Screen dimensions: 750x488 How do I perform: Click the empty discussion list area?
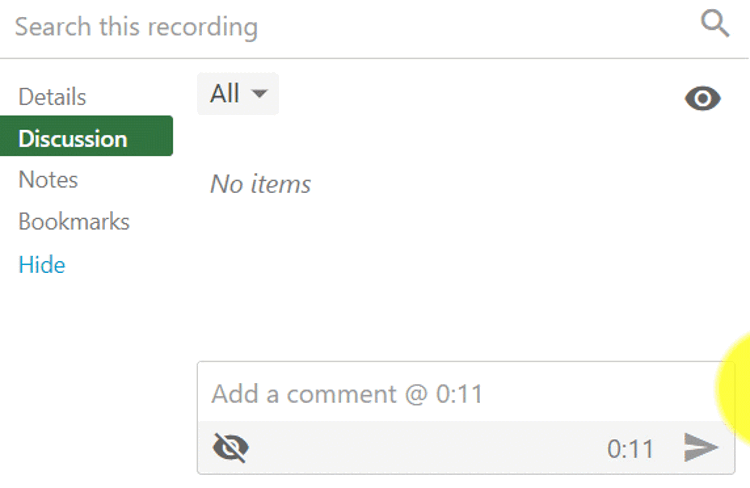[460, 270]
